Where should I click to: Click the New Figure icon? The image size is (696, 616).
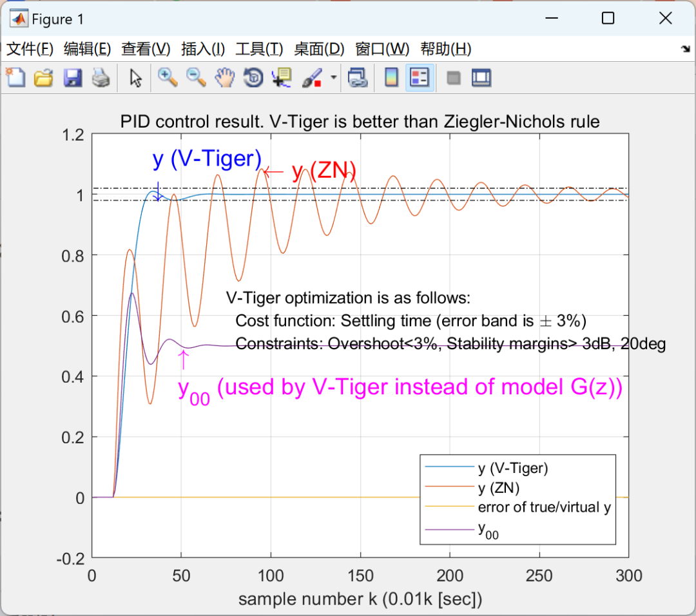[15, 78]
